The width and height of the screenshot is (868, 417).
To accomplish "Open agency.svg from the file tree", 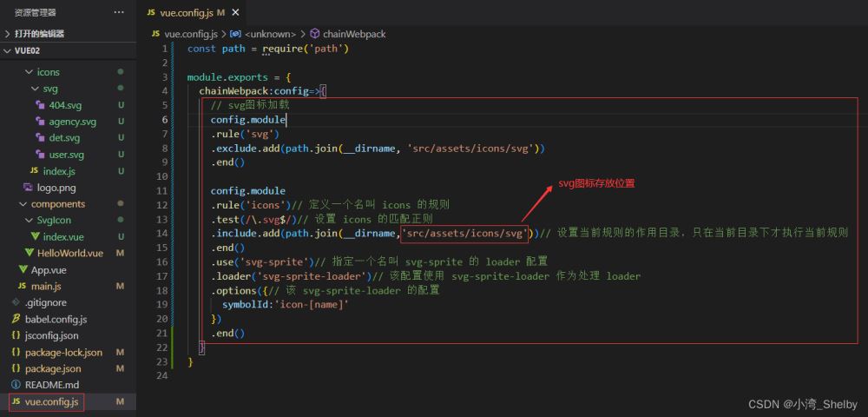I will 72,122.
